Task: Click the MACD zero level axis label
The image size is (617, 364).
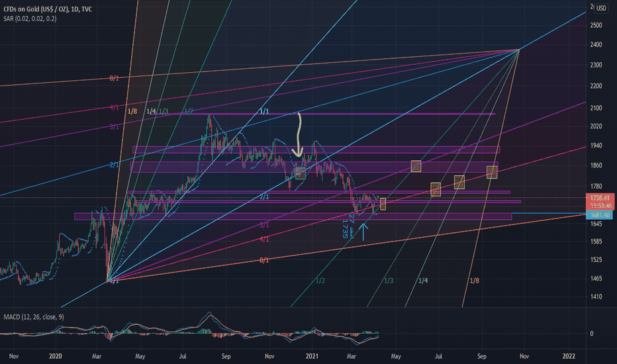Action: click(x=592, y=334)
